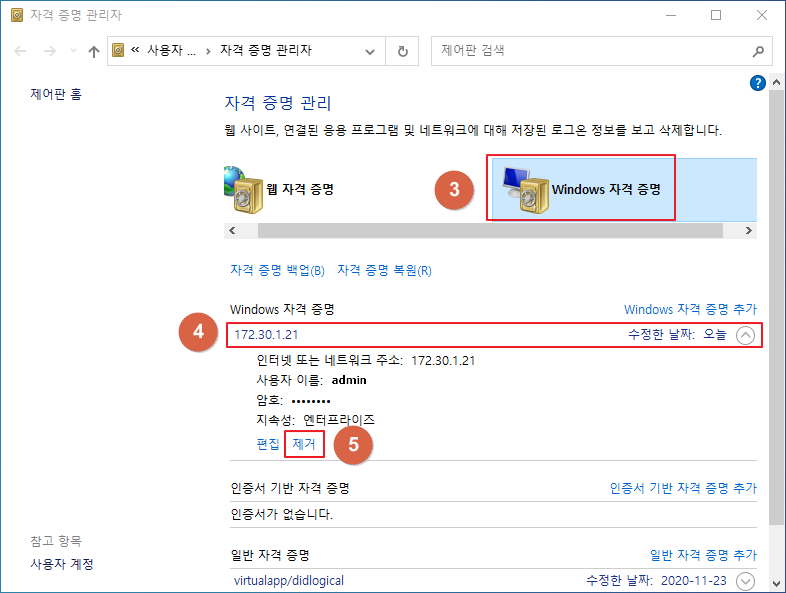This screenshot has height=593, width=786.
Task: Select 웹 자격 증명 vault
Action: pyautogui.click(x=300, y=189)
